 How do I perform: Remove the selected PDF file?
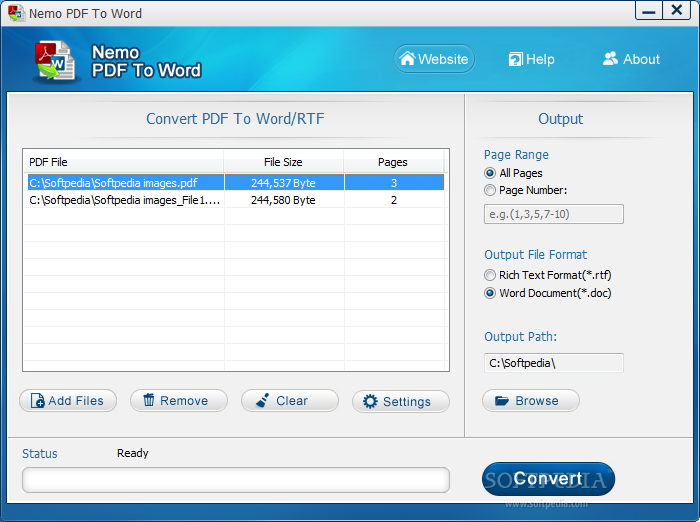pyautogui.click(x=179, y=401)
